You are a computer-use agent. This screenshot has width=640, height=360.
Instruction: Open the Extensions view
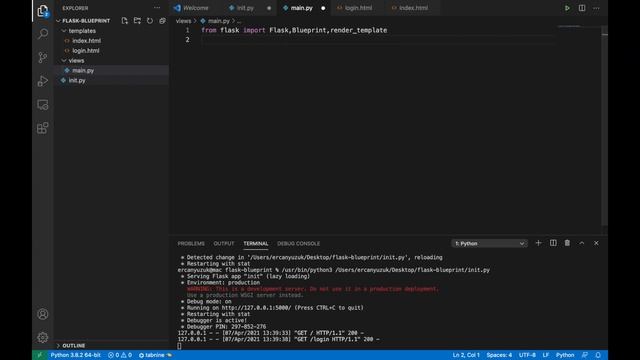pyautogui.click(x=43, y=128)
